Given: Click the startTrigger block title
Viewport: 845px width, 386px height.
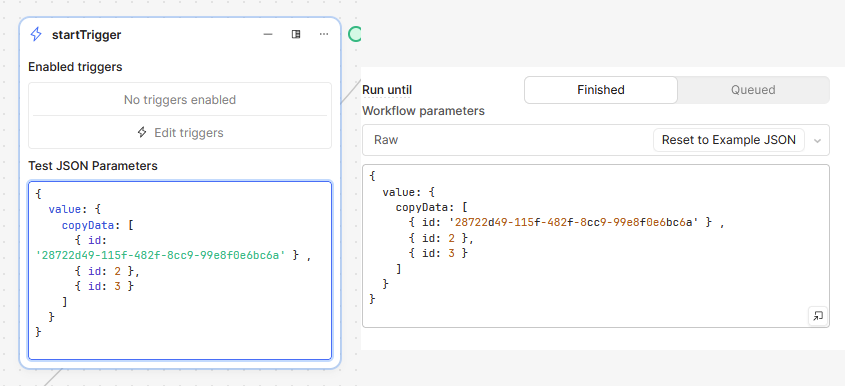Looking at the screenshot, I should (x=87, y=35).
